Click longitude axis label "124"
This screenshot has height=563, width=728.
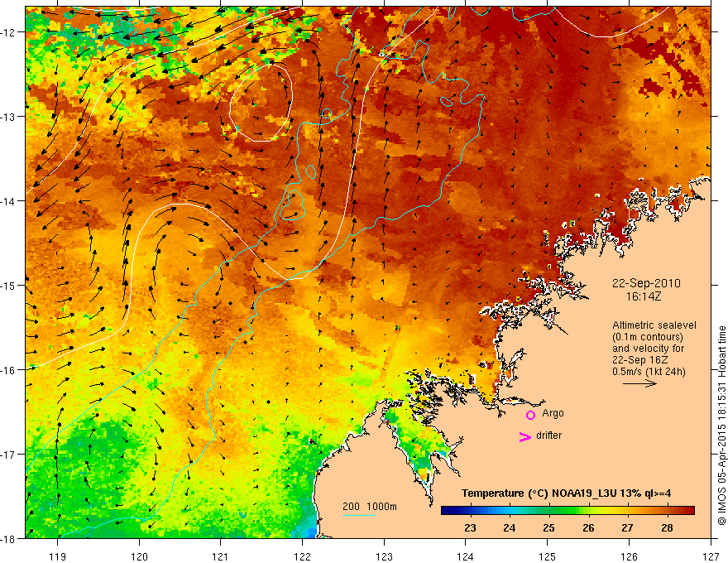[x=466, y=556]
